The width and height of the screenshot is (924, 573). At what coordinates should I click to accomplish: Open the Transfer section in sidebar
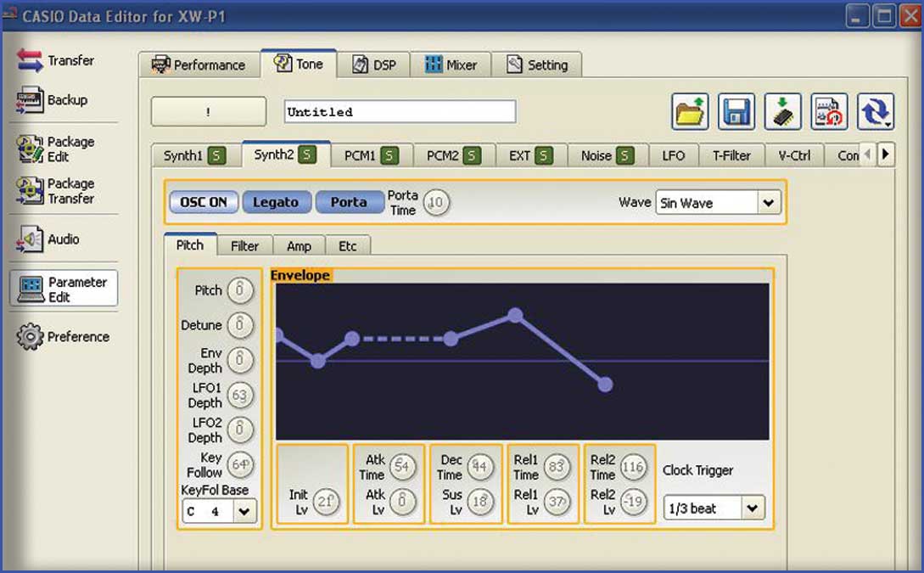[x=56, y=60]
